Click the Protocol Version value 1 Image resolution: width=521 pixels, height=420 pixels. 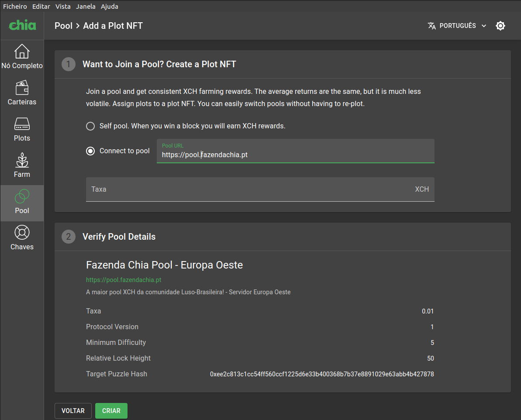point(432,327)
